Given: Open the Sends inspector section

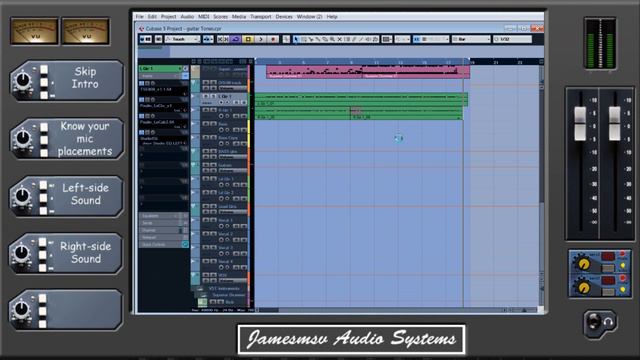Looking at the screenshot, I should pyautogui.click(x=164, y=223).
